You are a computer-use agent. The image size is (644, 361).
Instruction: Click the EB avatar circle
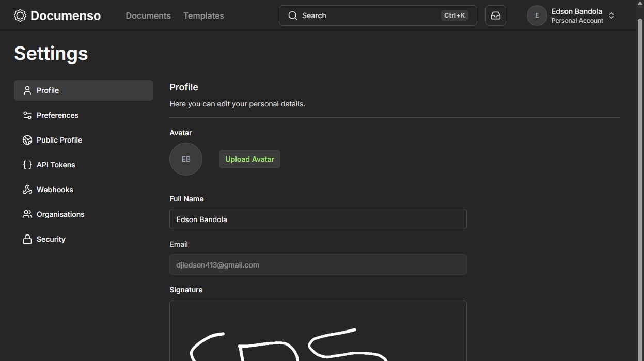tap(186, 159)
